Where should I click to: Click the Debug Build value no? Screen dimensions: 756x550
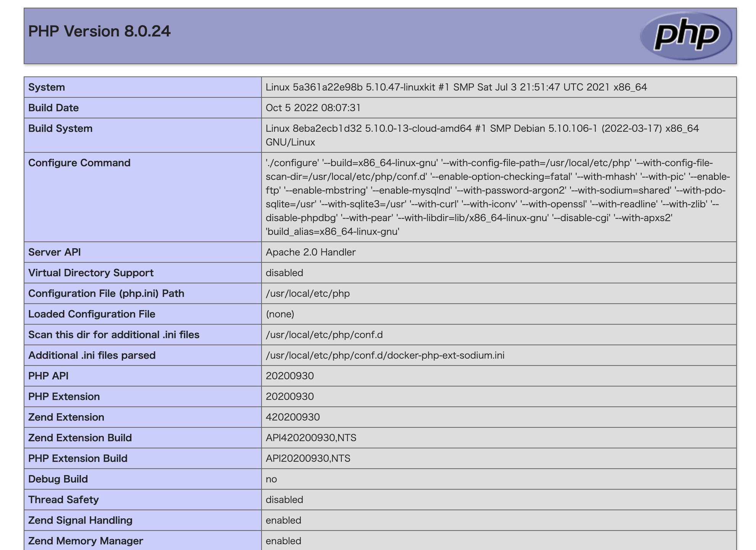click(x=271, y=479)
